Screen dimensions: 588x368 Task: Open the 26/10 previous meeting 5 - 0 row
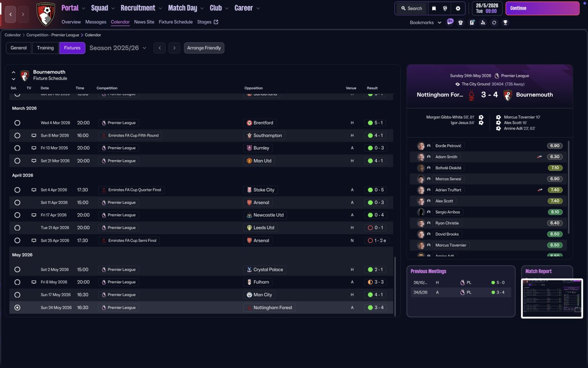pyautogui.click(x=461, y=283)
